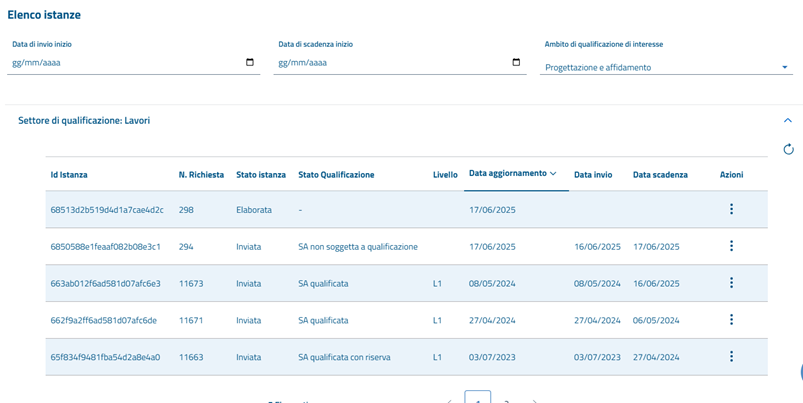Viewport: 803px width, 403px height.
Task: Open actions menu for request 11671
Action: pos(731,320)
